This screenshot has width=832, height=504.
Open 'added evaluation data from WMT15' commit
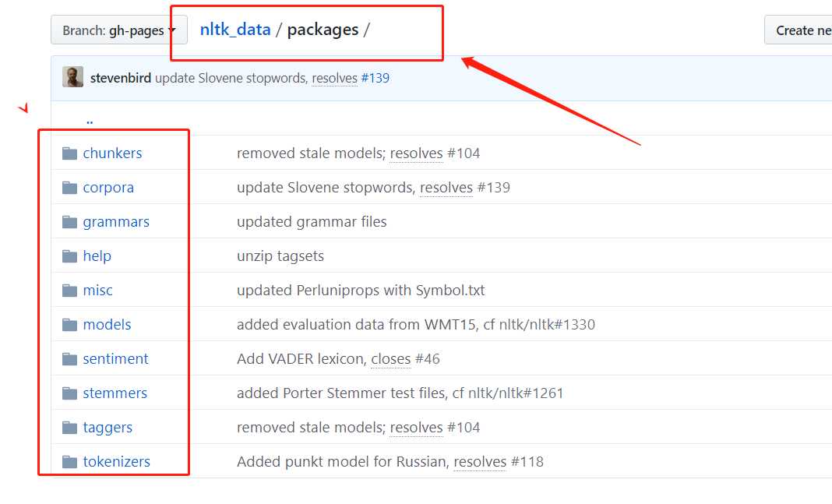(x=416, y=325)
